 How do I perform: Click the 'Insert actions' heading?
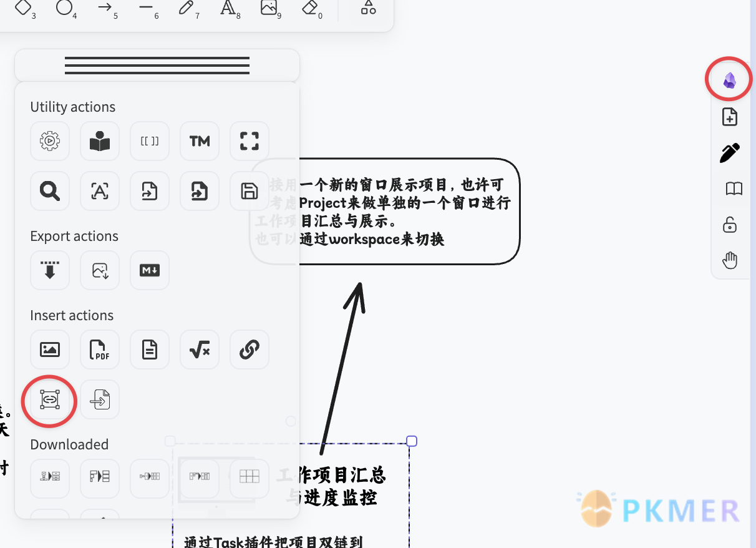(72, 315)
